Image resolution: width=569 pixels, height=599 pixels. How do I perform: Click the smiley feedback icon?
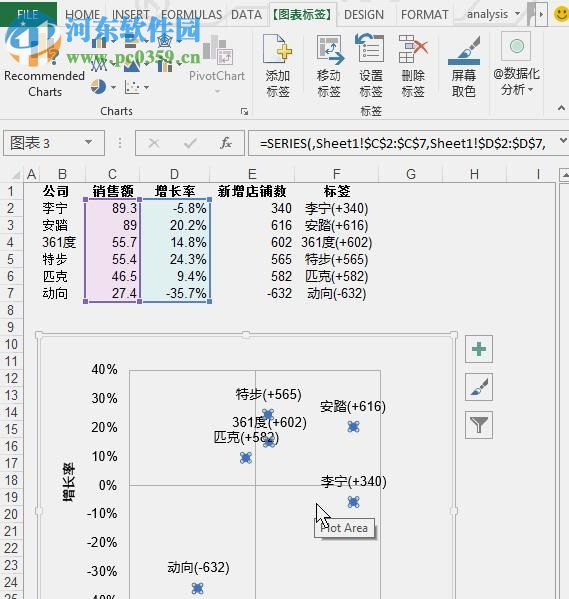[561, 15]
